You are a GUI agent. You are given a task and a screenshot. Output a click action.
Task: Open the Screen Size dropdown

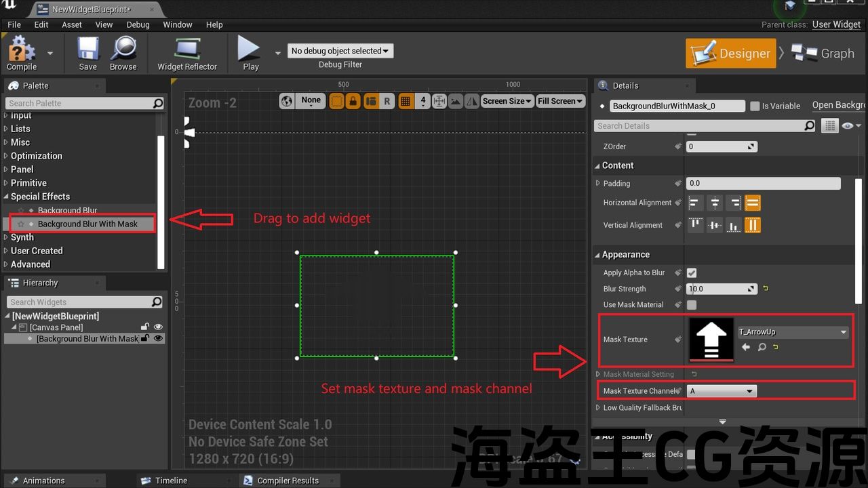click(x=507, y=101)
